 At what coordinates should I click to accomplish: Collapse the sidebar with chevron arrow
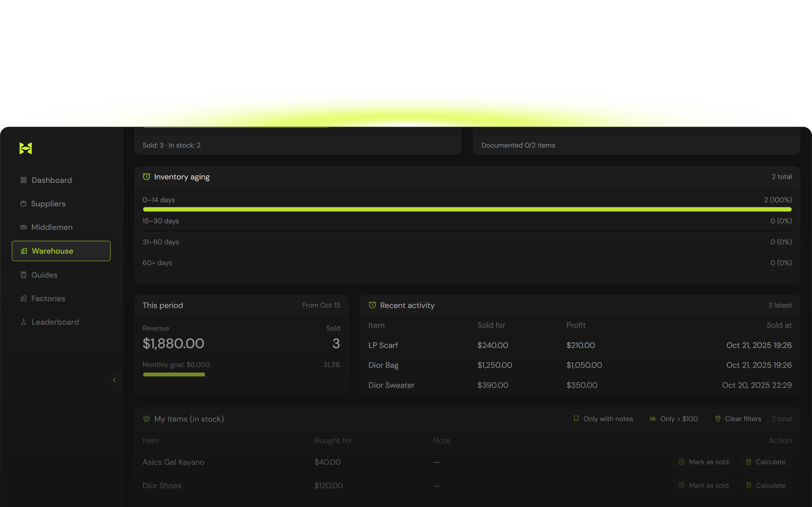pyautogui.click(x=114, y=380)
